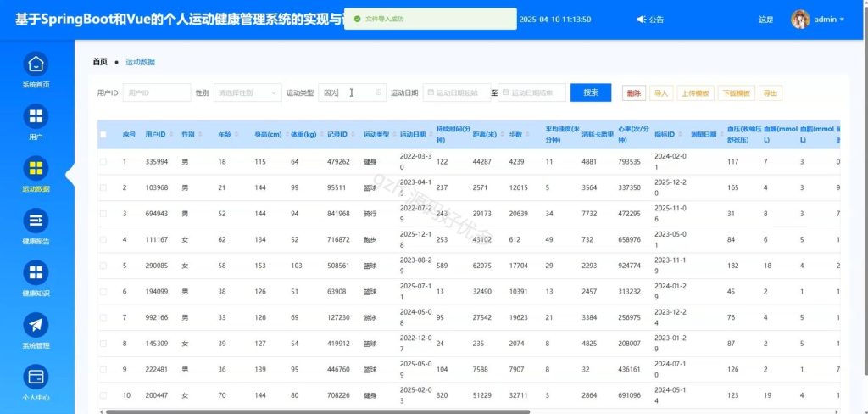Sort by 运动日期 column arrows
868x414 pixels.
click(431, 135)
